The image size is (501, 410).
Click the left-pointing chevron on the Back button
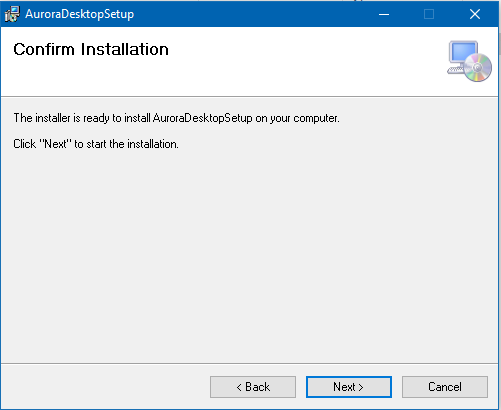pos(239,387)
